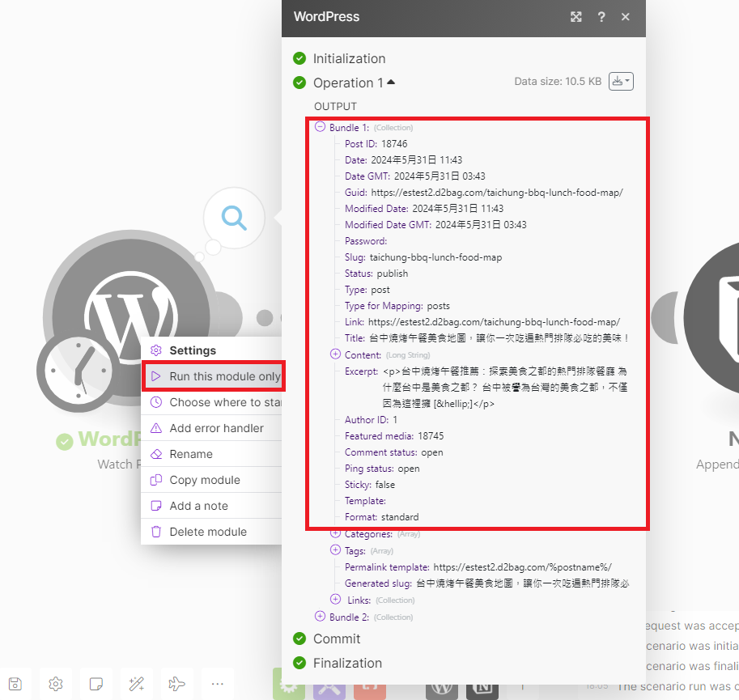
Task: Click "Rename" in the context menu
Action: [x=191, y=454]
